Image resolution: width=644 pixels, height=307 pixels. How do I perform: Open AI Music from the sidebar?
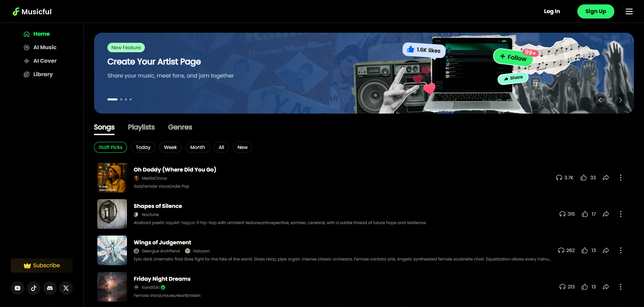click(x=45, y=47)
